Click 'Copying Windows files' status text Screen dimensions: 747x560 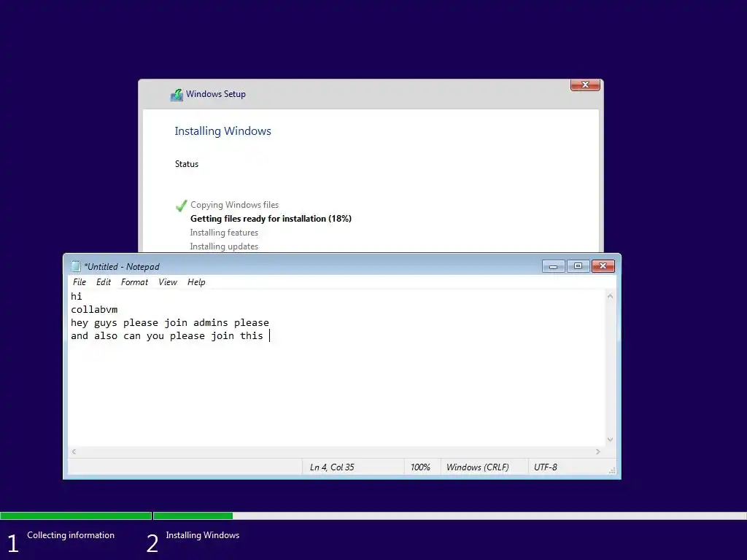[234, 205]
